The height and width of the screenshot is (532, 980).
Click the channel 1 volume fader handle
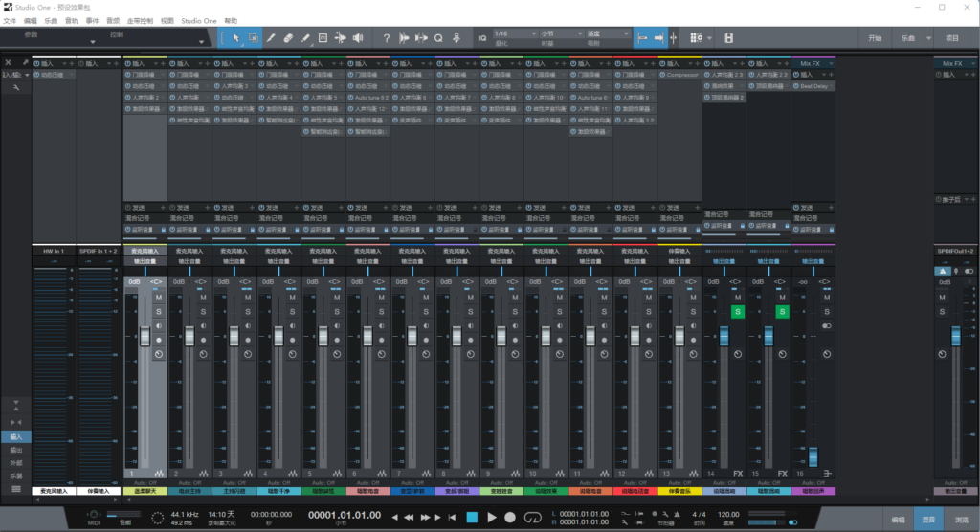pyautogui.click(x=145, y=335)
